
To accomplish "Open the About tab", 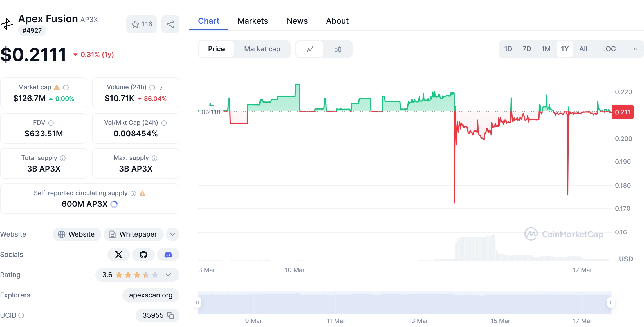I will (337, 21).
